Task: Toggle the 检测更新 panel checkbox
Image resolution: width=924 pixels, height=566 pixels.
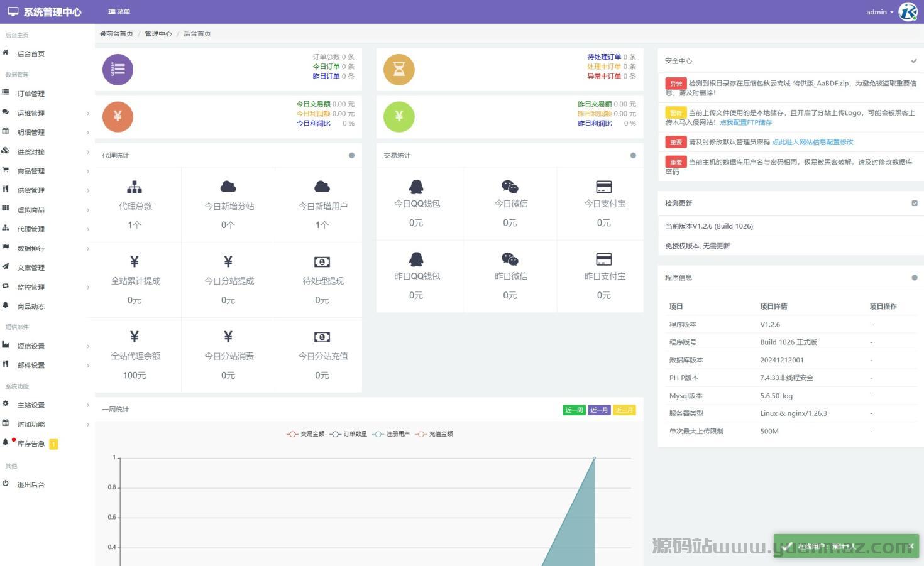Action: point(914,203)
